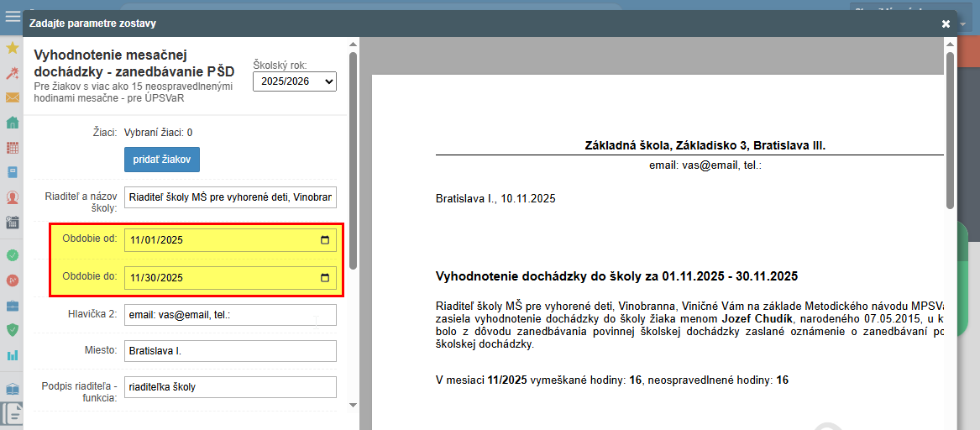Click the Miesto input field
This screenshot has height=430, width=980.
[x=229, y=351]
